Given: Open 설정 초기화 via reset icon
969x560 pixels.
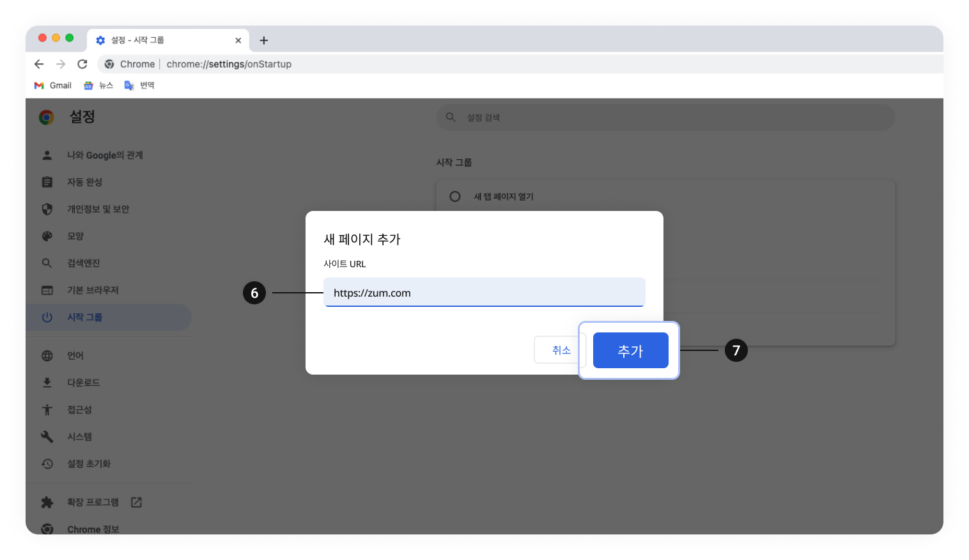Looking at the screenshot, I should [x=47, y=463].
